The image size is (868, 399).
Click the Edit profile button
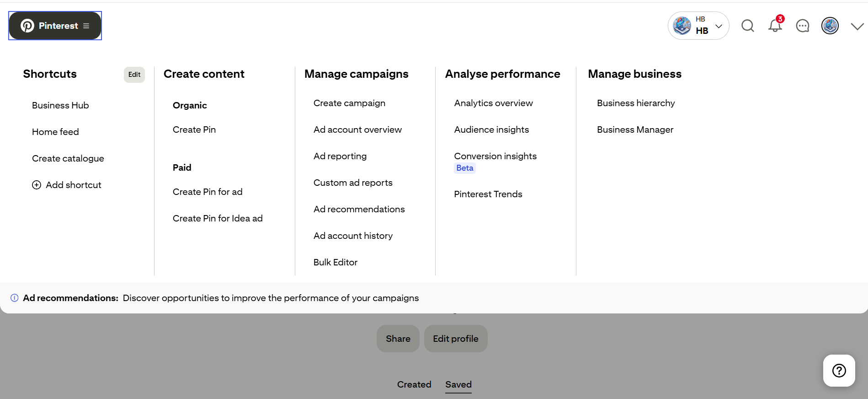[x=456, y=339]
